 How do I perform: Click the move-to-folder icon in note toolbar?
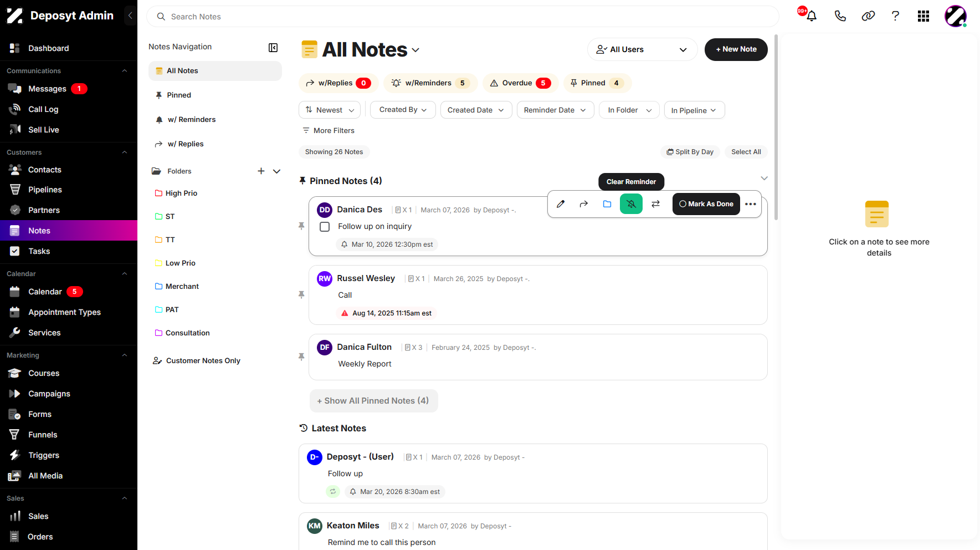(x=607, y=204)
